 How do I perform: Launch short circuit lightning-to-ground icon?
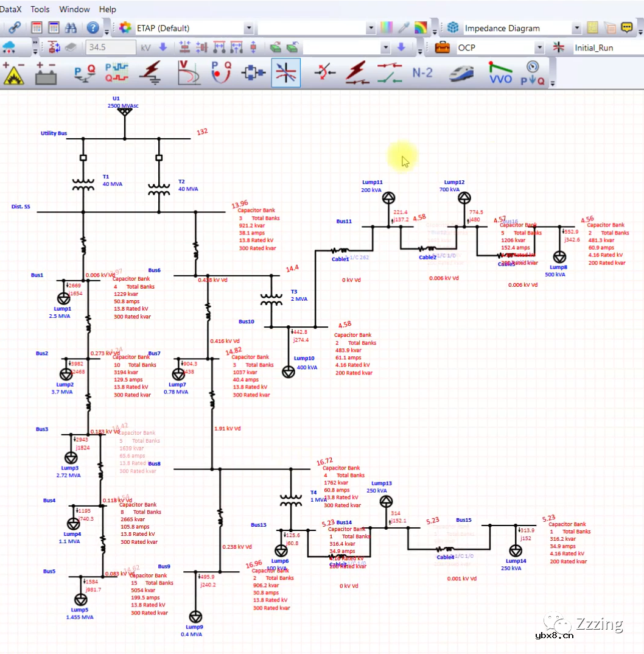pos(150,73)
